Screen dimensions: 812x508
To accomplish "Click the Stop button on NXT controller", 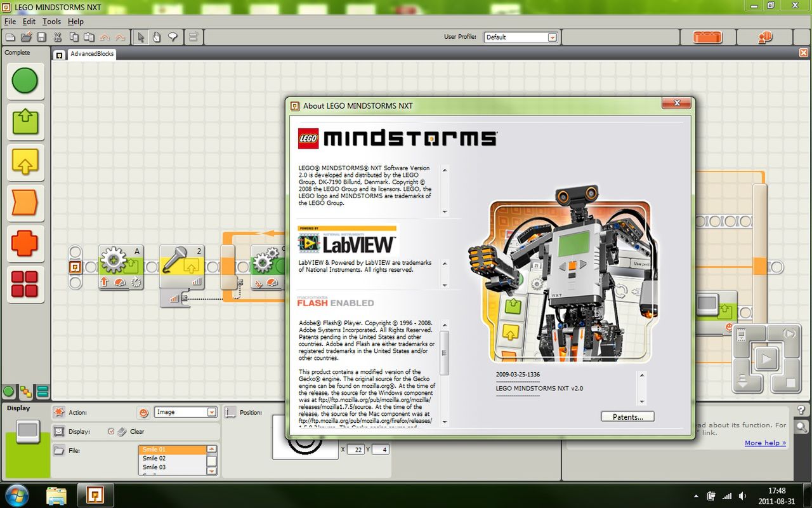I will pos(790,382).
